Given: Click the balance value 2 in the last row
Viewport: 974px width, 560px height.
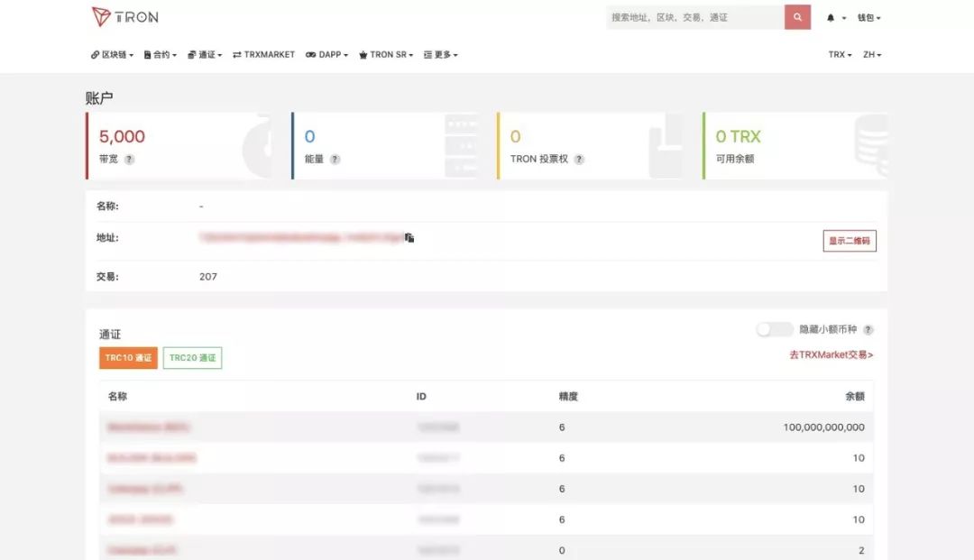Looking at the screenshot, I should (861, 550).
